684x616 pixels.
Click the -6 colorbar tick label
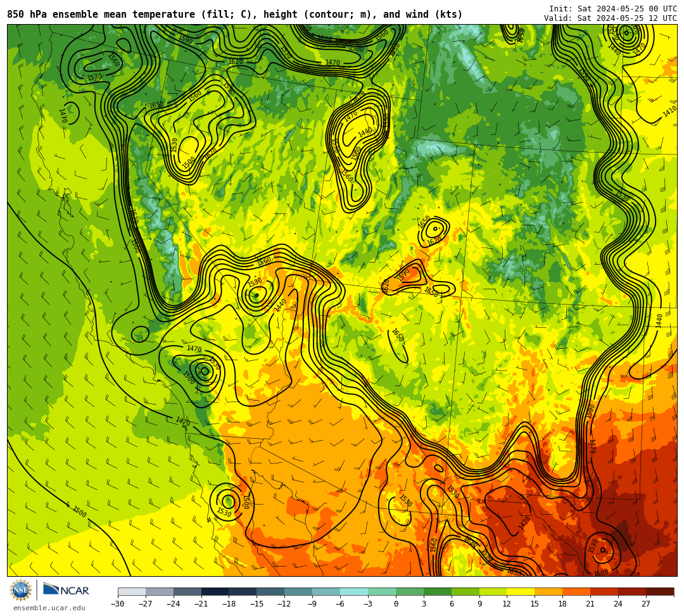[x=339, y=604]
